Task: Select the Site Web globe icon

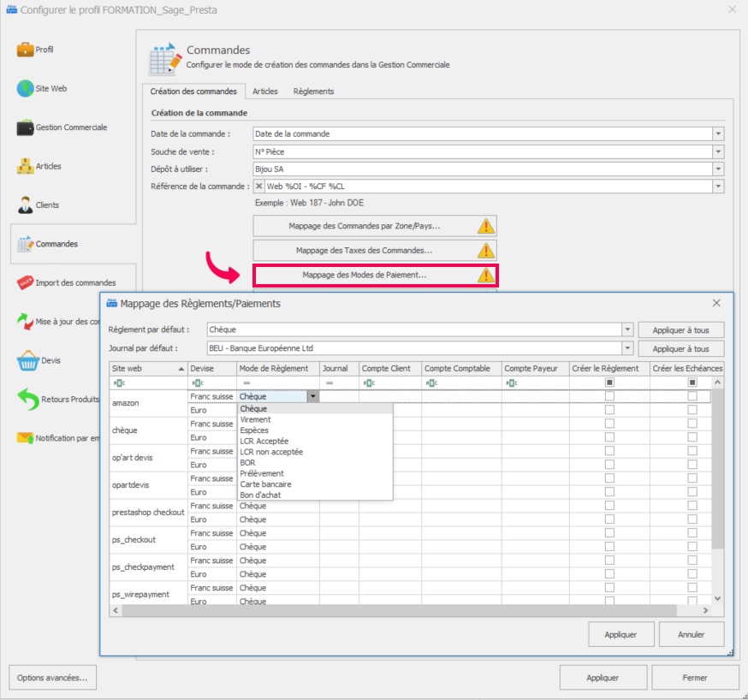Action: pos(25,88)
